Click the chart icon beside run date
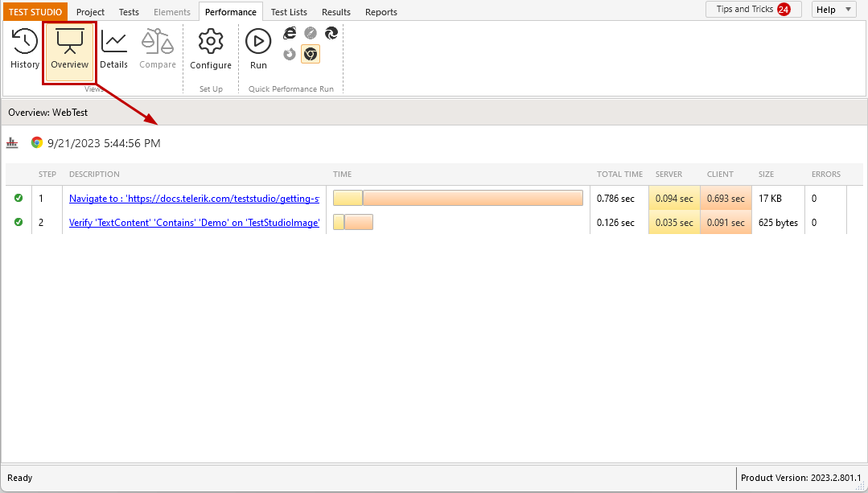Viewport: 868px width, 493px height. [x=12, y=143]
